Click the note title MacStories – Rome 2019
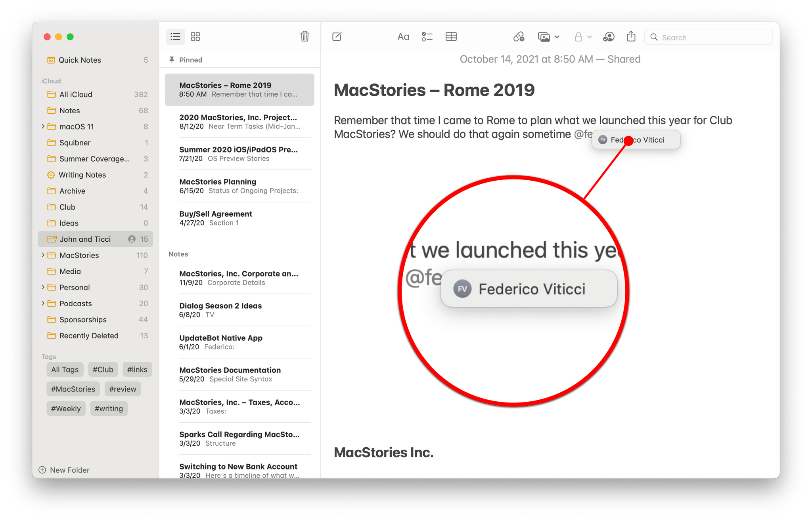Viewport: 812px width, 521px height. [434, 90]
